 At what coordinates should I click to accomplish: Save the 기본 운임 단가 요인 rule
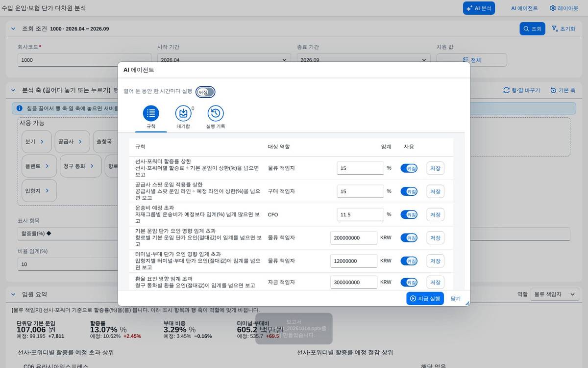click(x=435, y=237)
